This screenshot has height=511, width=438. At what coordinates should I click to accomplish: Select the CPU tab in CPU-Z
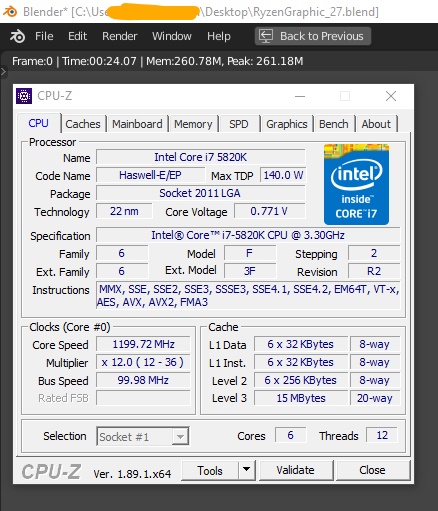pos(38,123)
